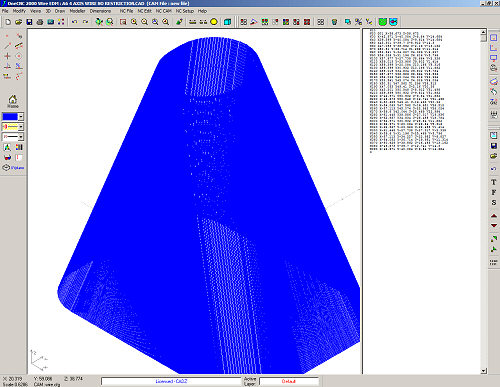Click the Home icon in the left panel
Viewport: 500px width, 387px height.
point(13,101)
